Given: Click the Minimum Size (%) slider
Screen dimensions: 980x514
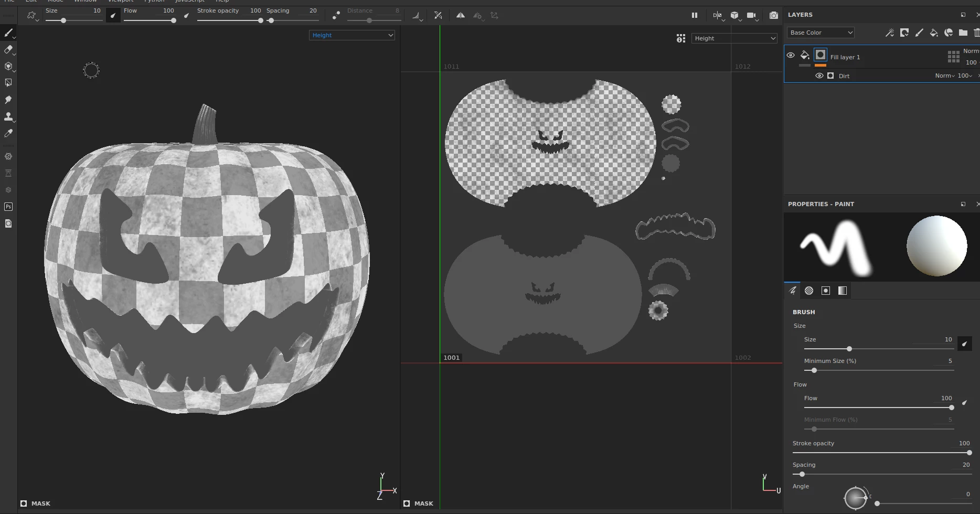Looking at the screenshot, I should click(879, 370).
